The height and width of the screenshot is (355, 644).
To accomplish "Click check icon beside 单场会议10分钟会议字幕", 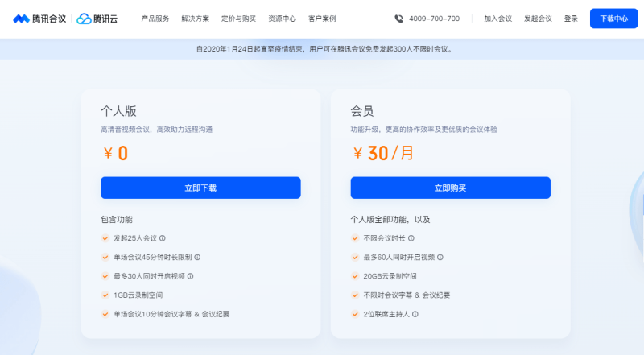I will pos(105,314).
